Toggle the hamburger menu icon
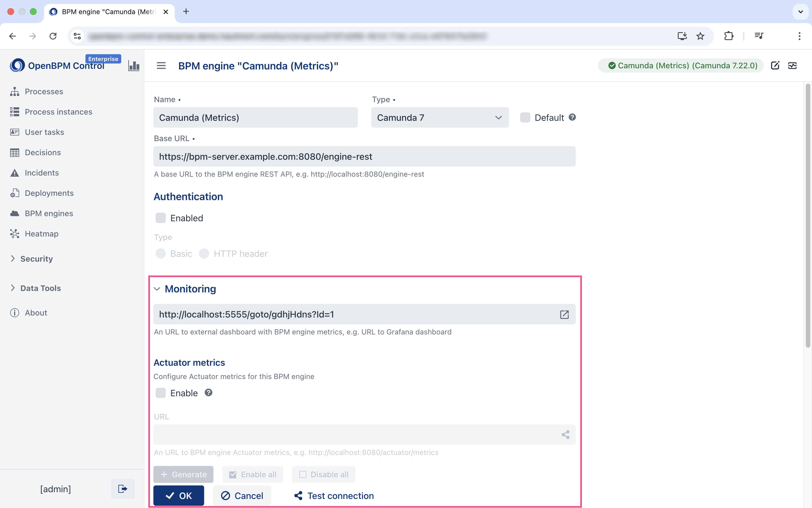This screenshot has height=508, width=812. 161,65
